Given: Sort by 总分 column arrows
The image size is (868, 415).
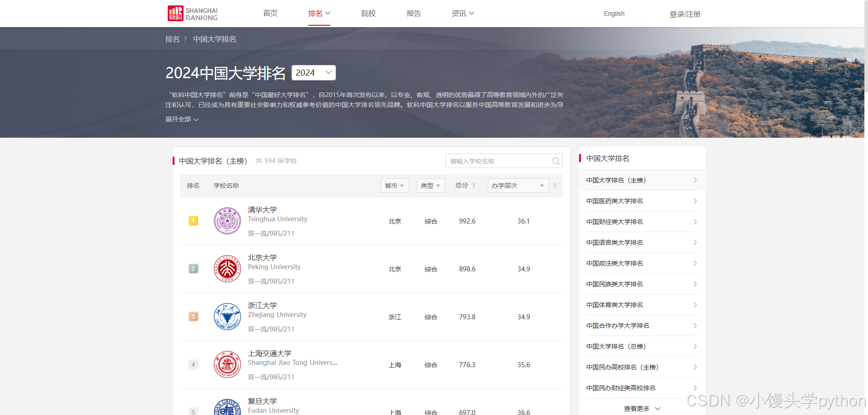Looking at the screenshot, I should coord(474,186).
